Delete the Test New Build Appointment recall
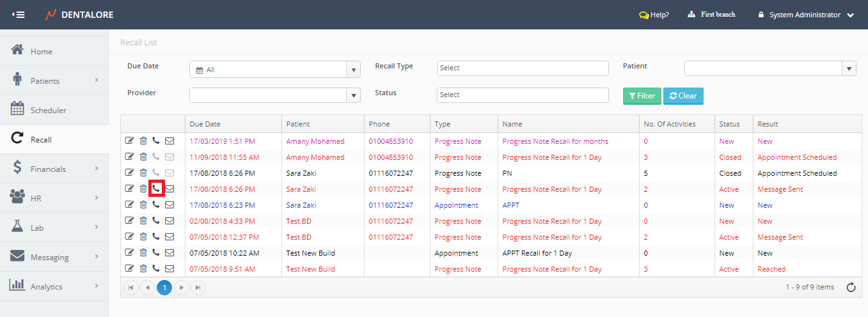 coord(143,253)
